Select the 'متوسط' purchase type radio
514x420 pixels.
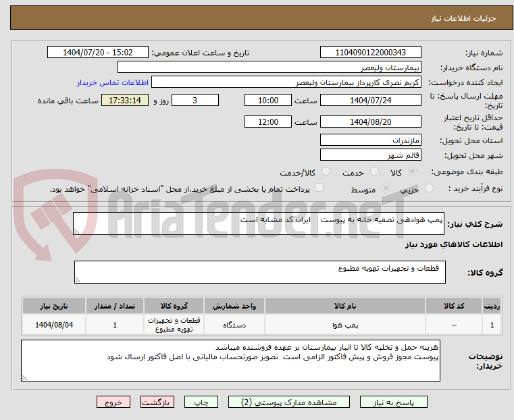(x=386, y=188)
